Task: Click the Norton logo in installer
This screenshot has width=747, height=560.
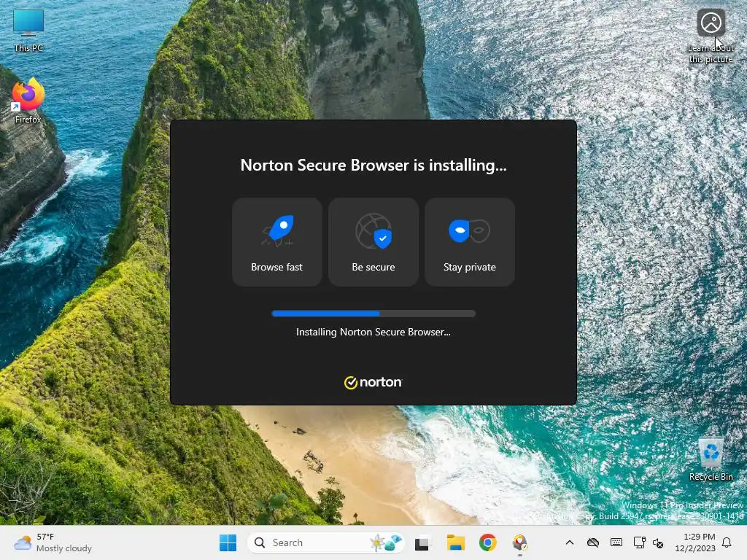Action: click(373, 382)
